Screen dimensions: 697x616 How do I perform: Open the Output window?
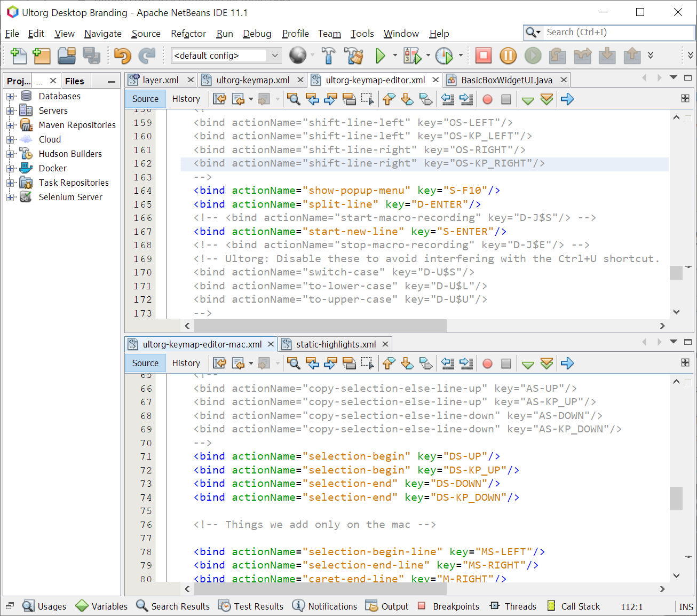(387, 606)
